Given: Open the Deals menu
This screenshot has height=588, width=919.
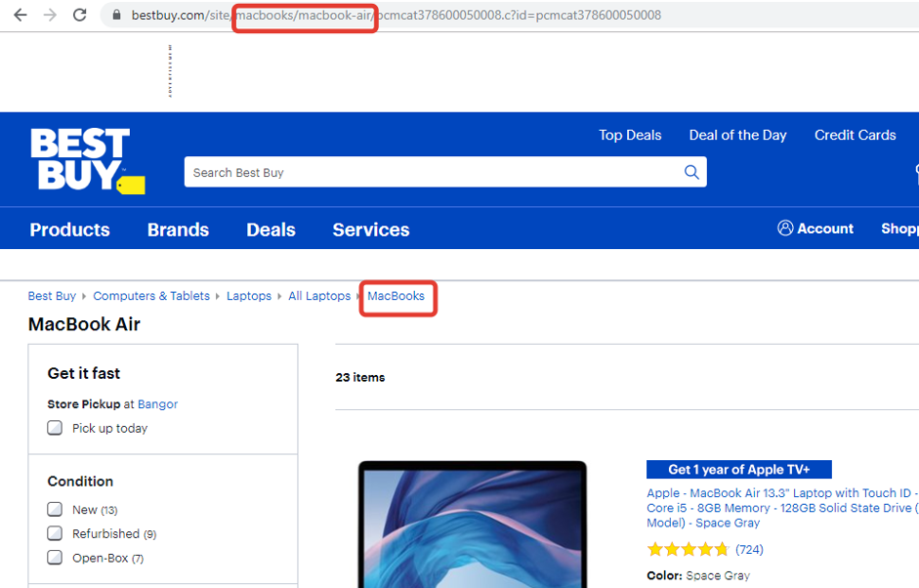Looking at the screenshot, I should 271,230.
